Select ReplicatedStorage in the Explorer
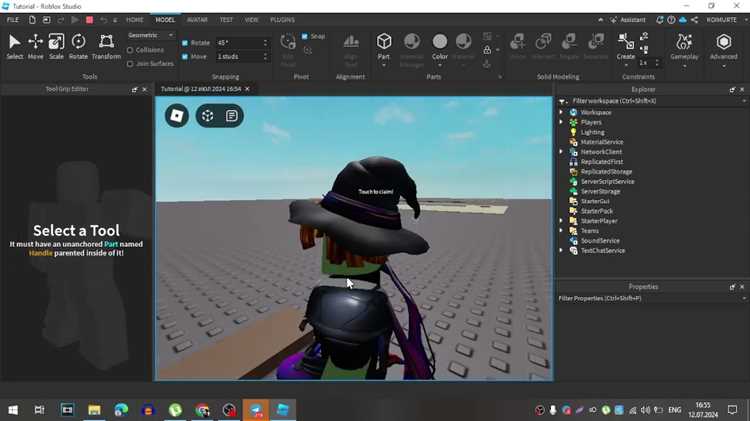The height and width of the screenshot is (421, 750). [606, 172]
